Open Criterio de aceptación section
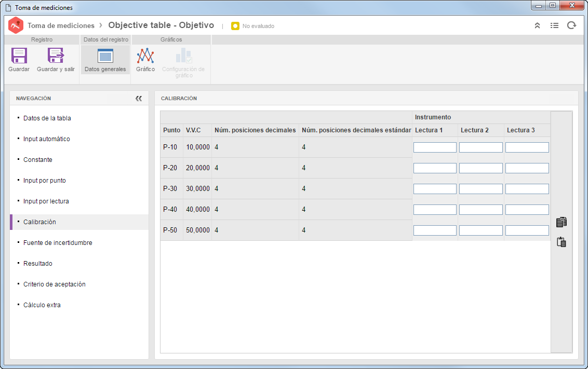 [x=55, y=284]
